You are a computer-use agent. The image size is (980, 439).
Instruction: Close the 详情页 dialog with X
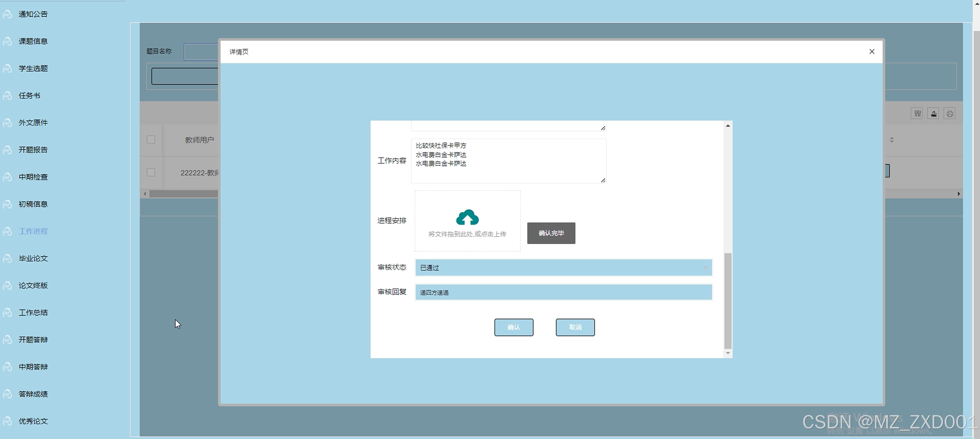(x=872, y=51)
